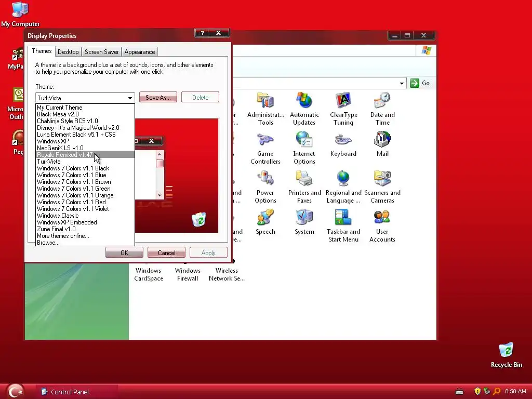Choose ChaNinja Style RC5 v1.0 theme
Screen dimensions: 532x399
[85, 121]
